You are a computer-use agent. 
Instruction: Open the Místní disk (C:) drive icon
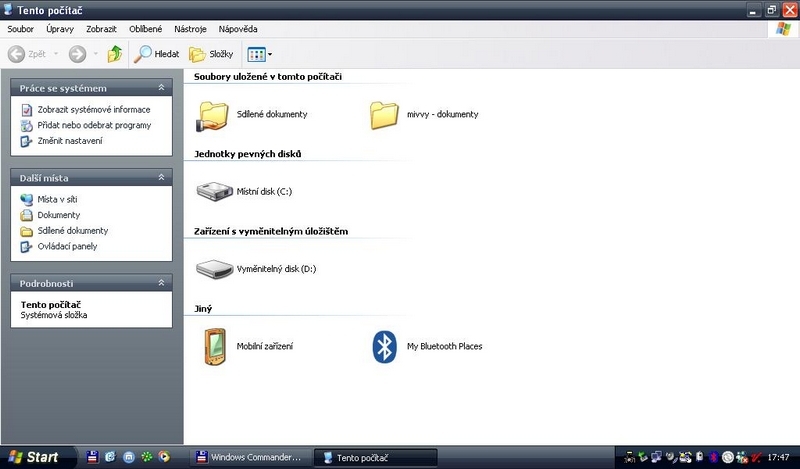coord(213,192)
